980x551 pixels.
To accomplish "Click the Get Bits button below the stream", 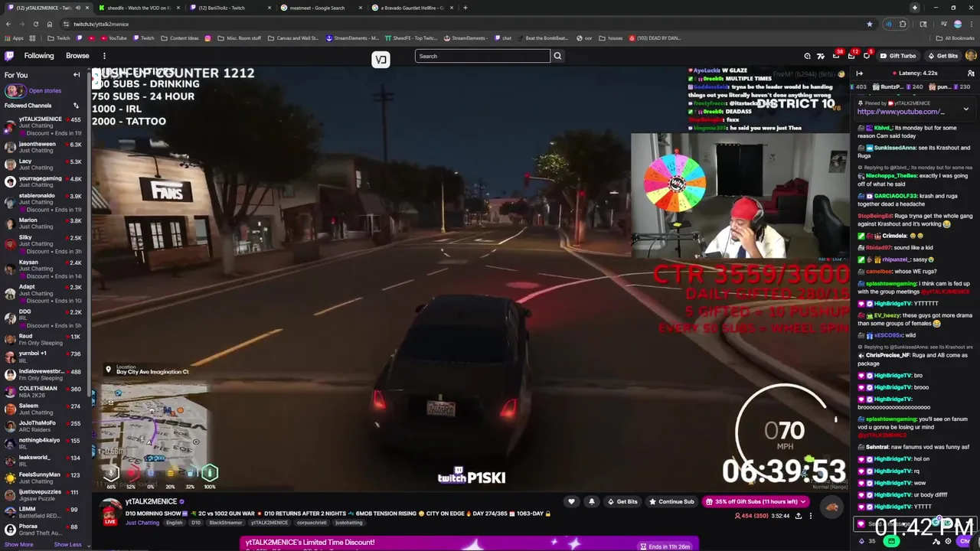I will click(622, 502).
